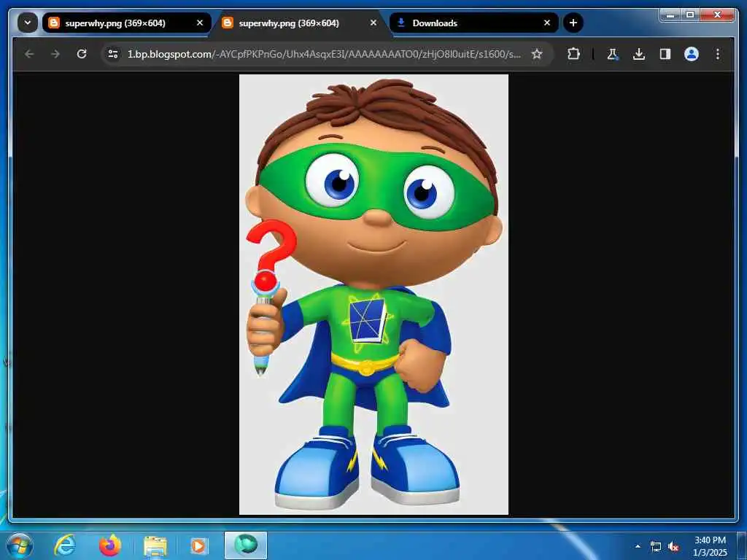Switch to the first superwhy.png tab
This screenshot has height=560, width=747.
126,23
